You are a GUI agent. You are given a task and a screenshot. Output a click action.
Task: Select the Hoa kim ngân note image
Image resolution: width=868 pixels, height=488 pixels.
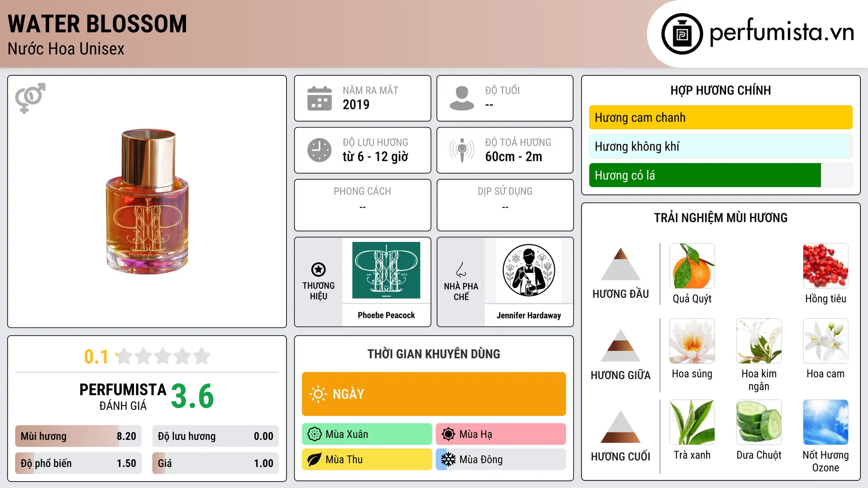(759, 341)
